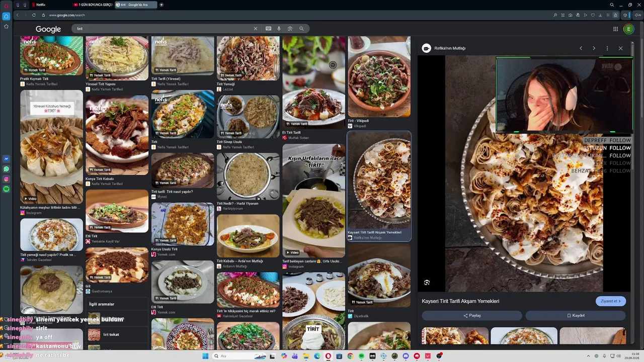The height and width of the screenshot is (362, 644).
Task: Open the Google apps grid
Action: pyautogui.click(x=615, y=29)
